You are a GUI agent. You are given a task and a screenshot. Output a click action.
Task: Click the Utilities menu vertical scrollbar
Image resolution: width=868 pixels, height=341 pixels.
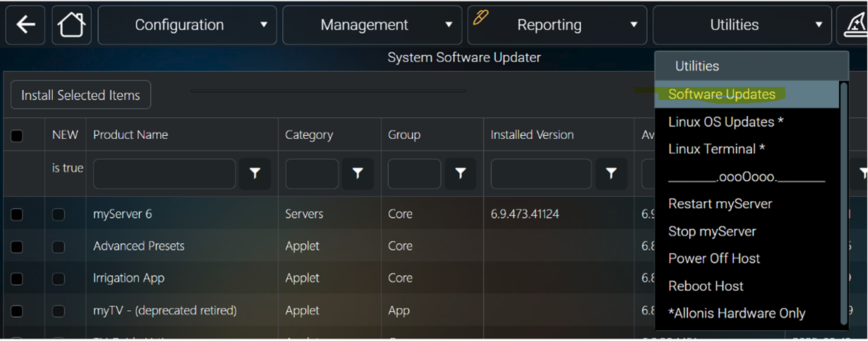(x=844, y=203)
